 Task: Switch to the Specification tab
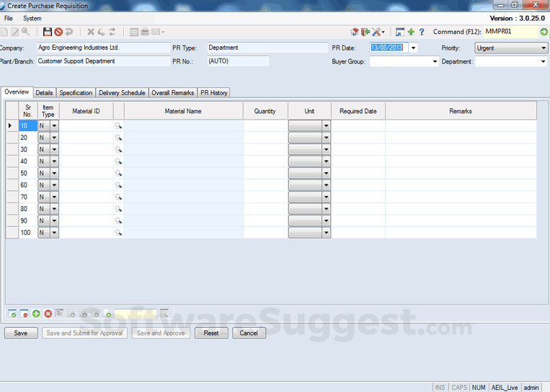click(x=76, y=93)
